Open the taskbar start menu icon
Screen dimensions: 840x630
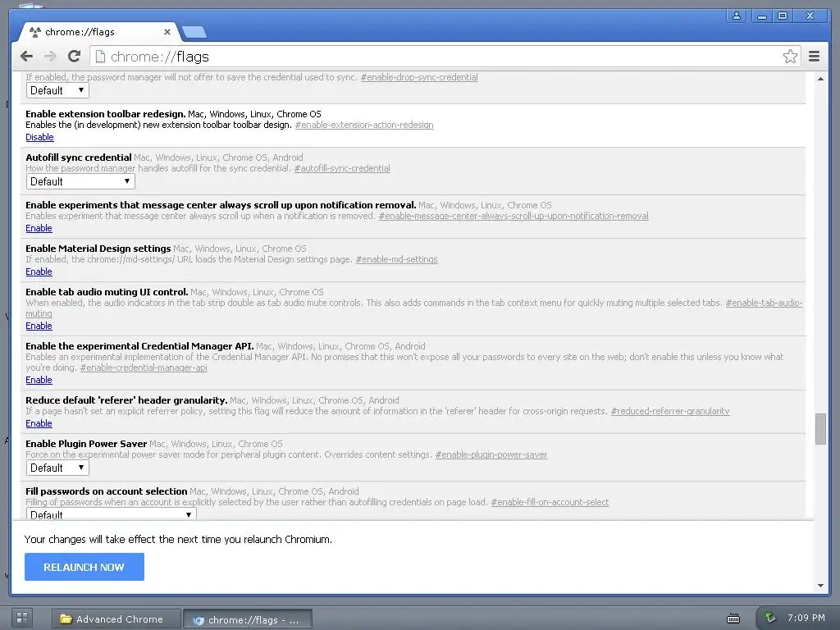point(22,618)
